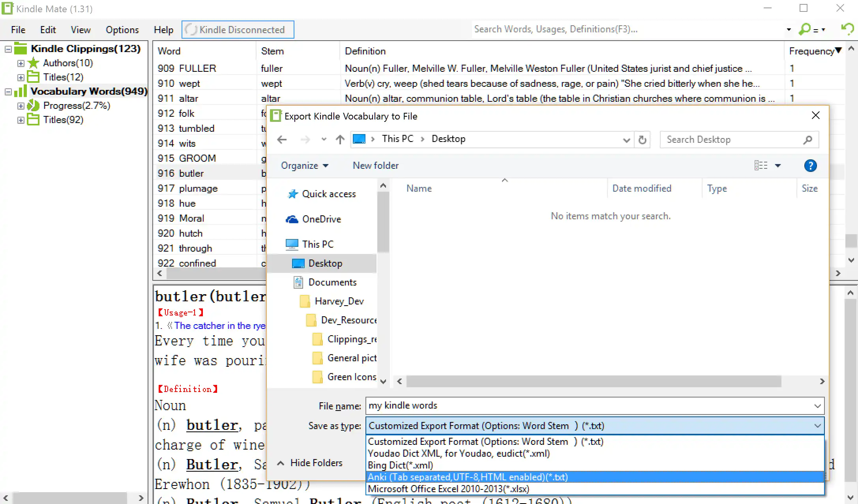Go forward in the export dialog

click(305, 139)
